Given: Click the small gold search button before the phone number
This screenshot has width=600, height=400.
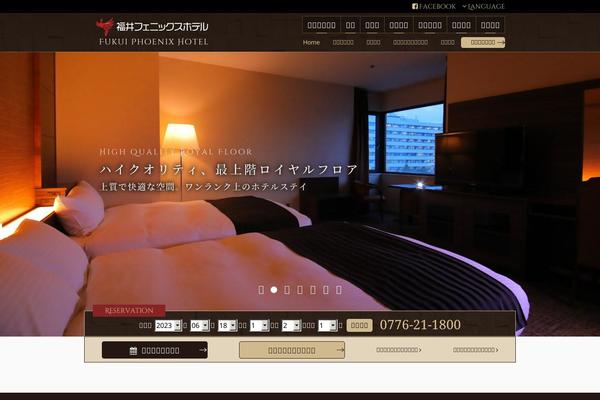Looking at the screenshot, I should point(359,325).
